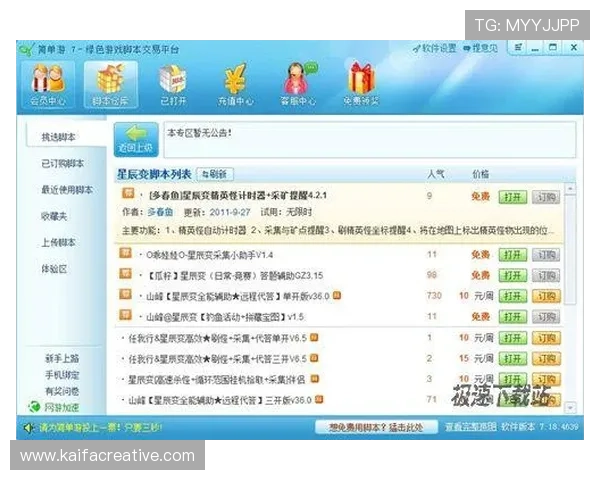The width and height of the screenshot is (600, 480).
Task: Open 软件设置 software settings
Action: pos(435,49)
